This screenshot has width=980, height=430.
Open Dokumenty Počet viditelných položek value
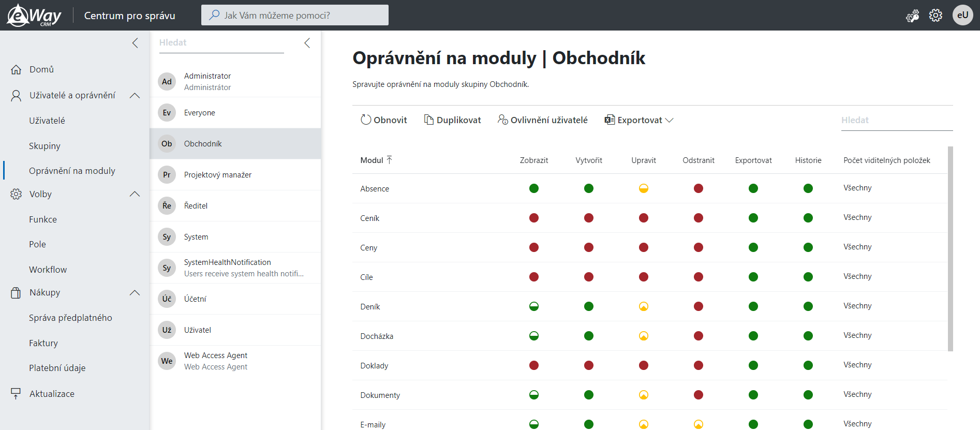point(857,394)
